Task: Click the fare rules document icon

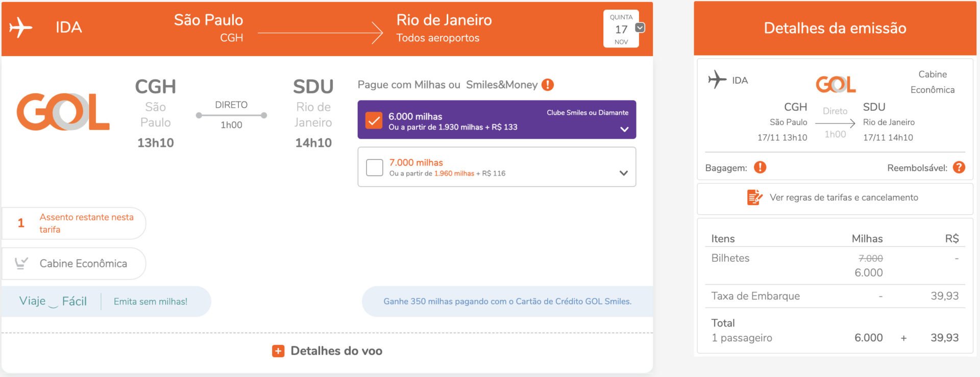Action: pos(754,197)
